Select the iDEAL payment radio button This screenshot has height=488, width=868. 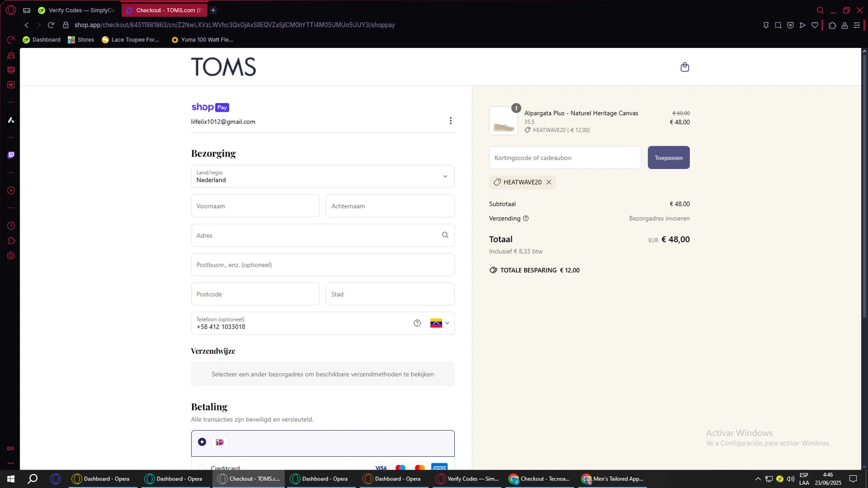pos(202,442)
